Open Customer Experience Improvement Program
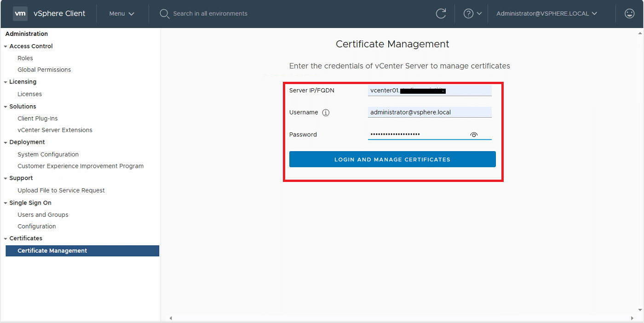 [80, 166]
